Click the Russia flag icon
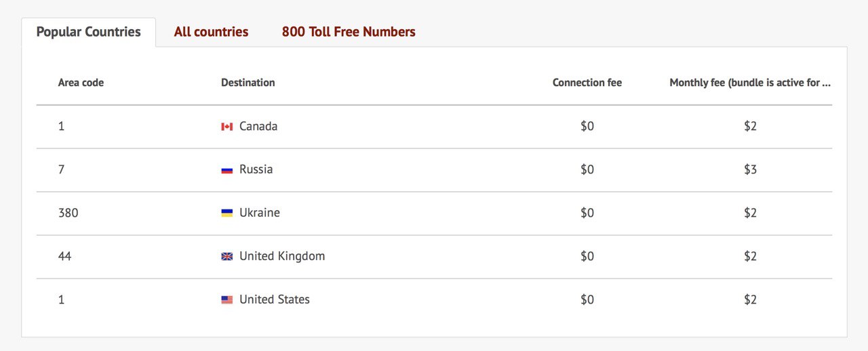Screen dimensions: 868x351 227,170
